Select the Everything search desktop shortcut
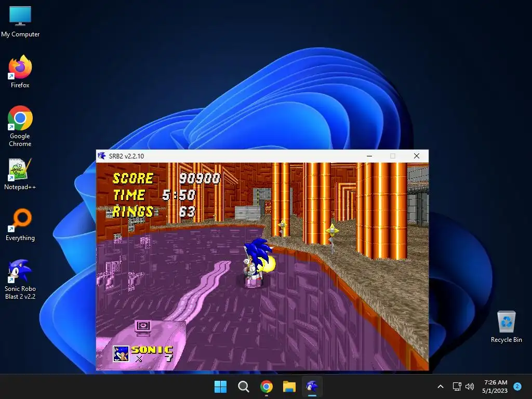The height and width of the screenshot is (399, 532). [x=20, y=224]
